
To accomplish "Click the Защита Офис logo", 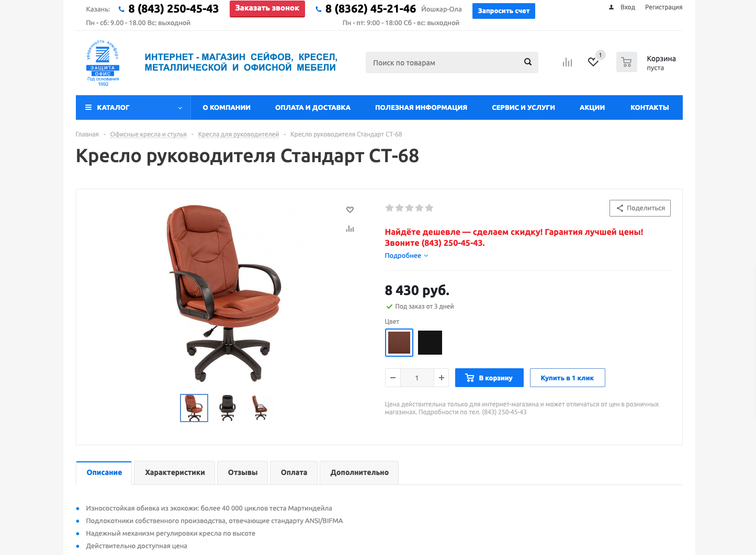I will 103,63.
